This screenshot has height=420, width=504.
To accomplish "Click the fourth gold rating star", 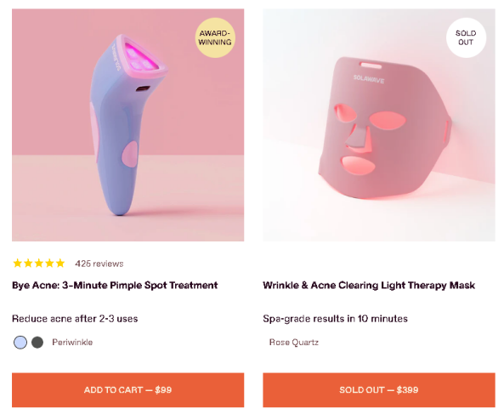I will pos(49,264).
